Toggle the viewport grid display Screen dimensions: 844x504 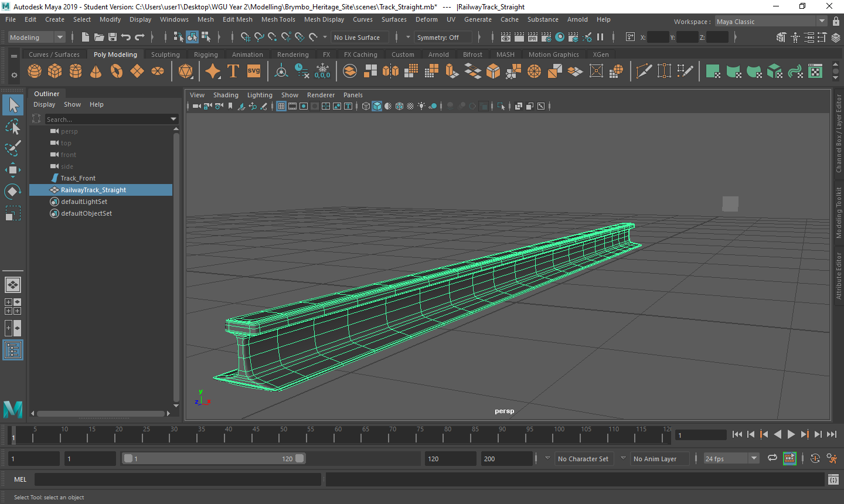(x=281, y=106)
